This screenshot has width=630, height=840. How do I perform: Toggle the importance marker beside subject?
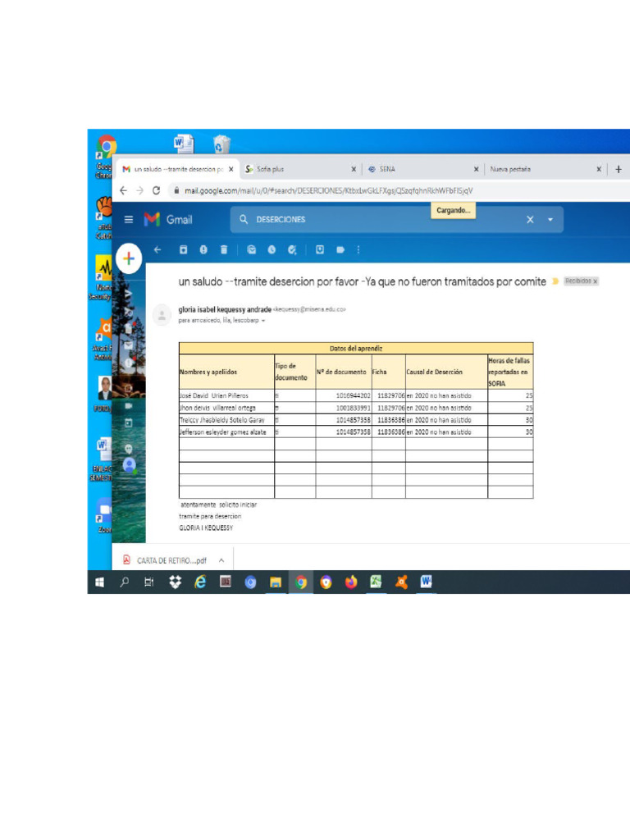click(x=555, y=281)
